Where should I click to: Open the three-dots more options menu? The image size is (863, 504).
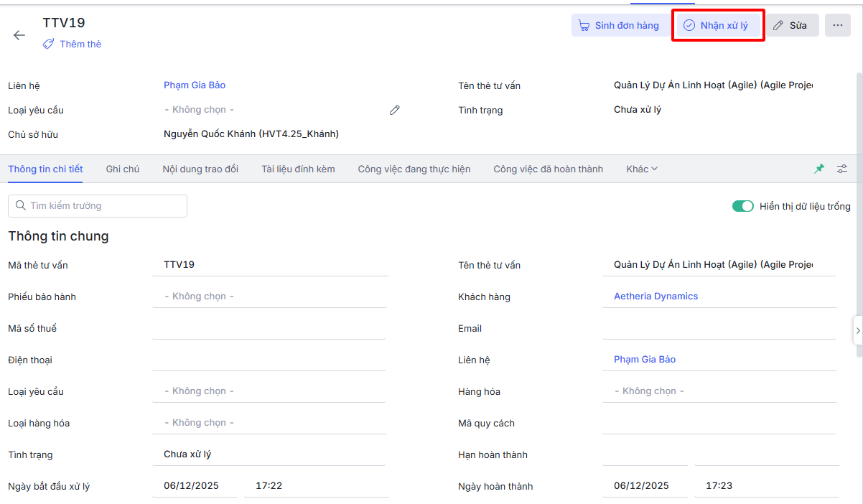(x=837, y=25)
